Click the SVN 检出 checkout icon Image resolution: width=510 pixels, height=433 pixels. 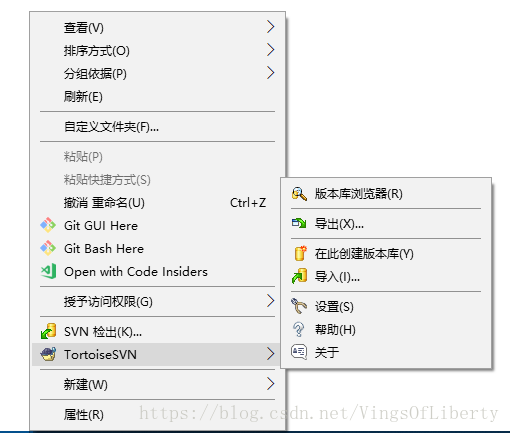(x=48, y=331)
